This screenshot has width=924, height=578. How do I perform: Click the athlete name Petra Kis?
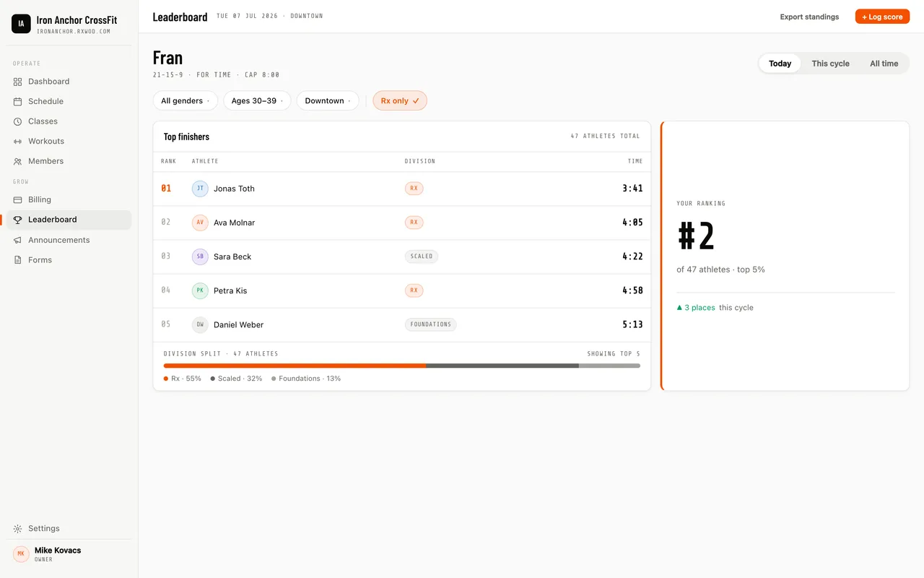(x=230, y=290)
